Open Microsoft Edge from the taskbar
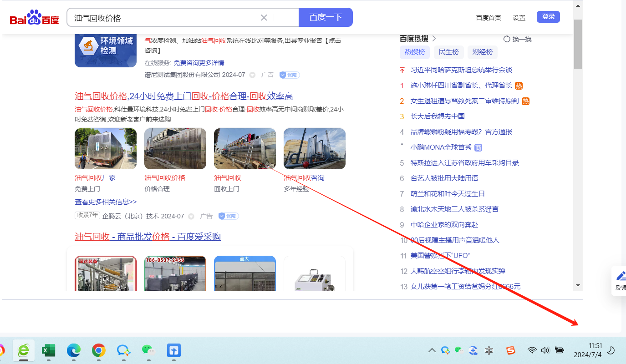Screen dimensions: 626x364 point(73,350)
